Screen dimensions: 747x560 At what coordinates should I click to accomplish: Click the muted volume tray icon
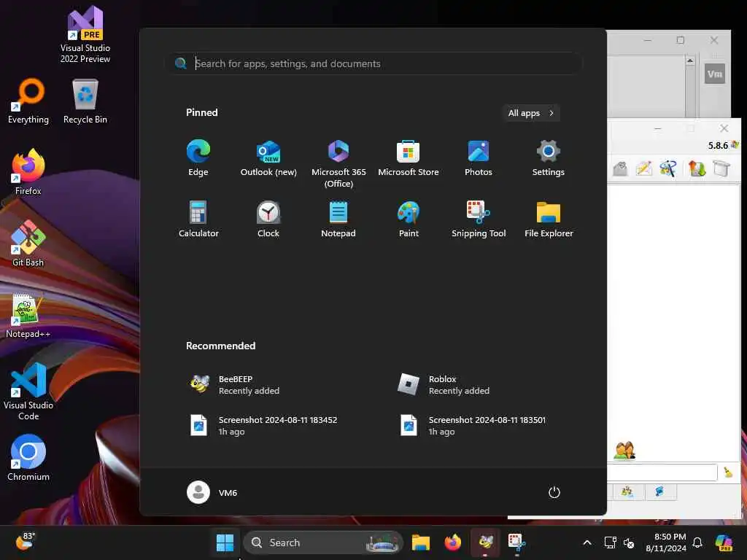point(629,542)
